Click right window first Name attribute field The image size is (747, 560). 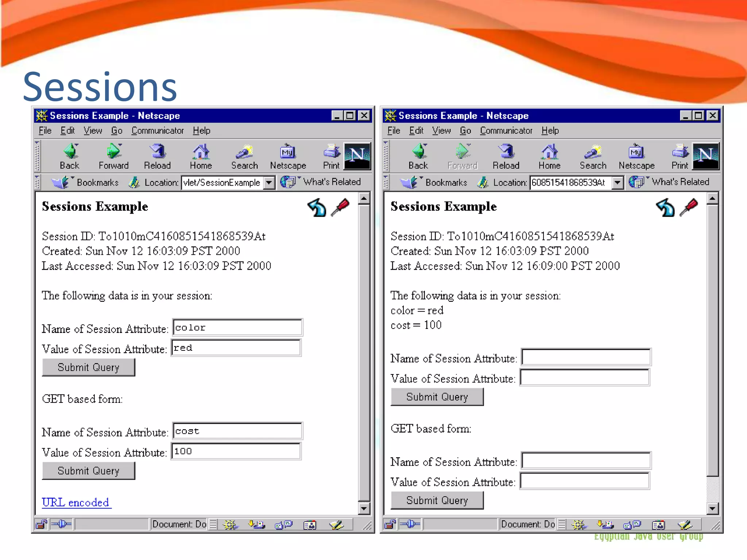click(586, 357)
